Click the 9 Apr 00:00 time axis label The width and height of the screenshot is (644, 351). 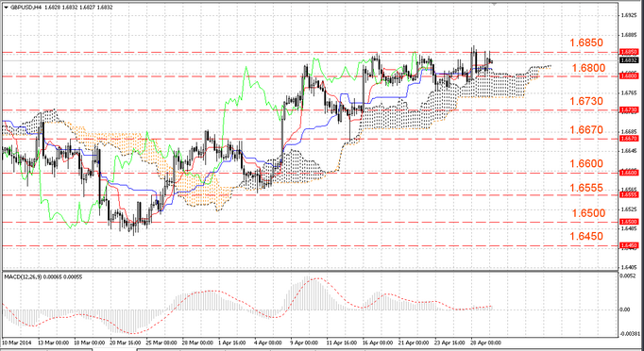[304, 343]
